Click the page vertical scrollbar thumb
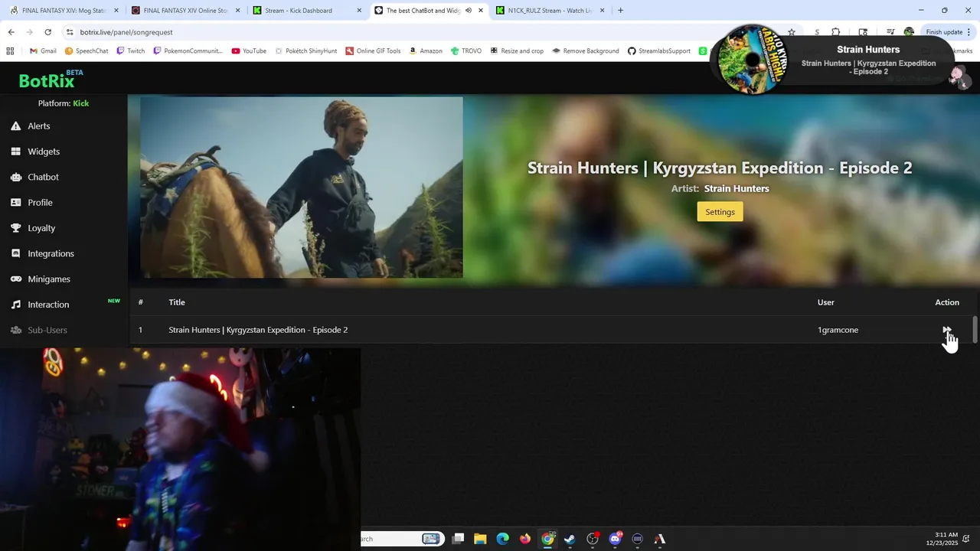 tap(975, 330)
